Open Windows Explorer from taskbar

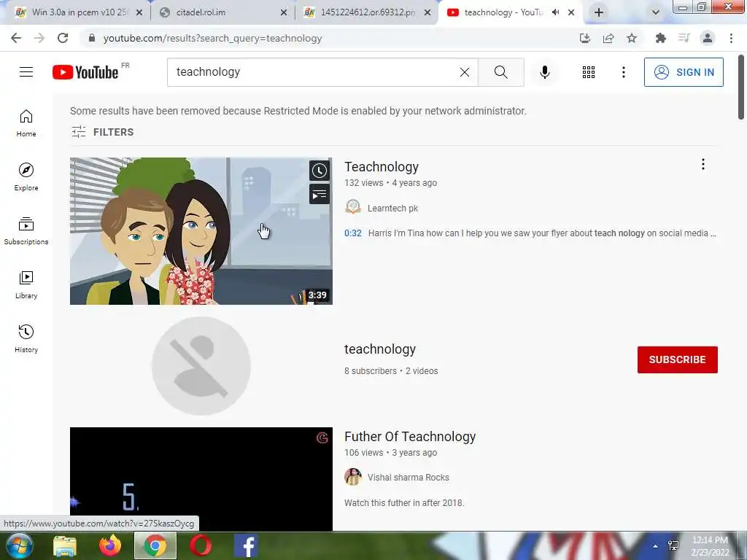pos(65,545)
